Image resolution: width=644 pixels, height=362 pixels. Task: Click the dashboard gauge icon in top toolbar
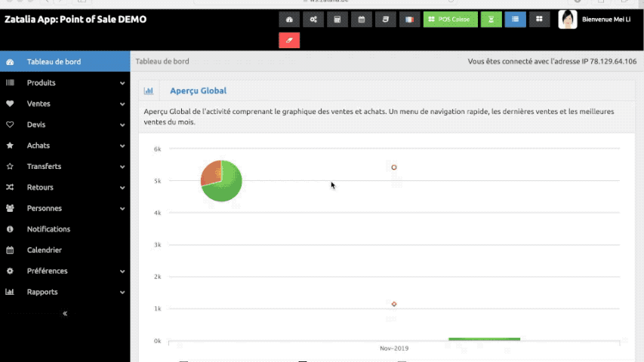click(x=289, y=20)
